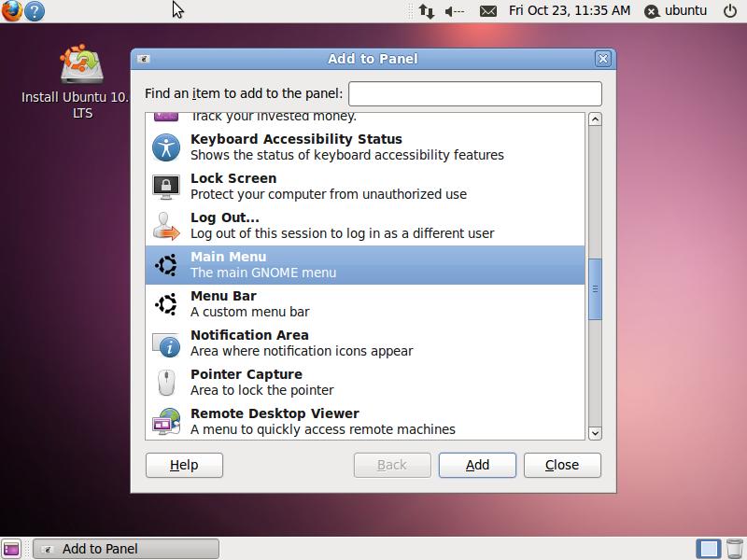Click the Remote Desktop Viewer icon

[166, 422]
